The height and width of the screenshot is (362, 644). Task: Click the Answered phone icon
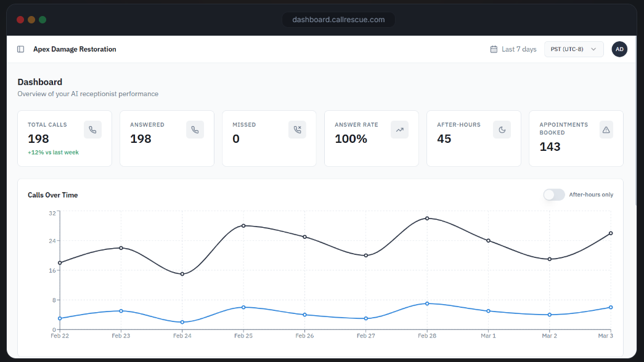pos(195,130)
